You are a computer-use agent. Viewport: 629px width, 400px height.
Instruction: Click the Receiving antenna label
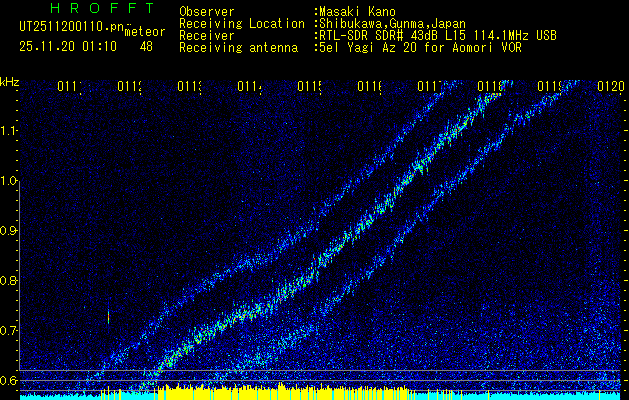[x=239, y=48]
